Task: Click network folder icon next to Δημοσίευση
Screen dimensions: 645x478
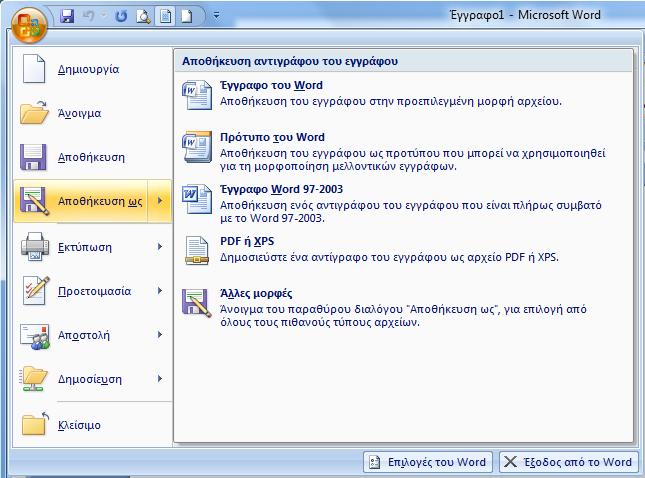Action: click(33, 378)
